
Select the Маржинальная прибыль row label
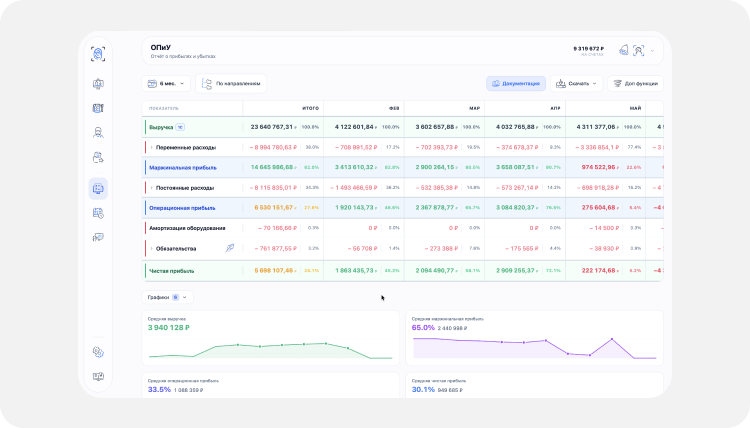tap(183, 168)
